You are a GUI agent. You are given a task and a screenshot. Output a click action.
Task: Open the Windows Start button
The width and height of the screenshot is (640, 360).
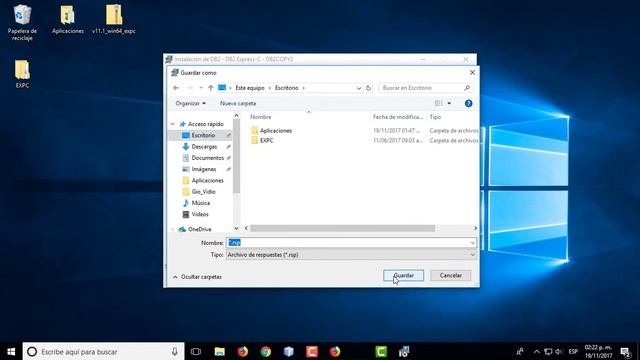(11, 351)
